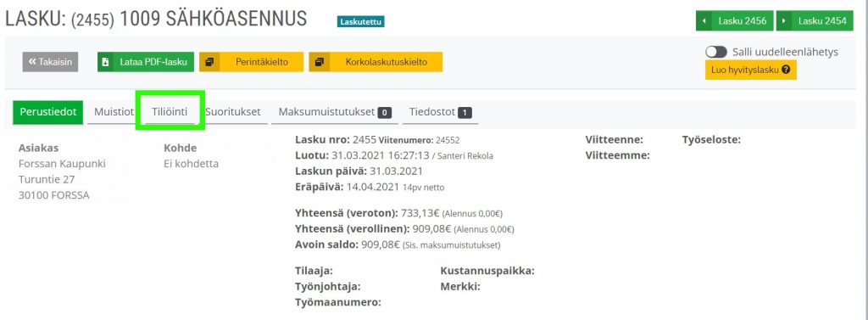868x320 pixels.
Task: Open the Tiliöinti tab
Action: (170, 111)
